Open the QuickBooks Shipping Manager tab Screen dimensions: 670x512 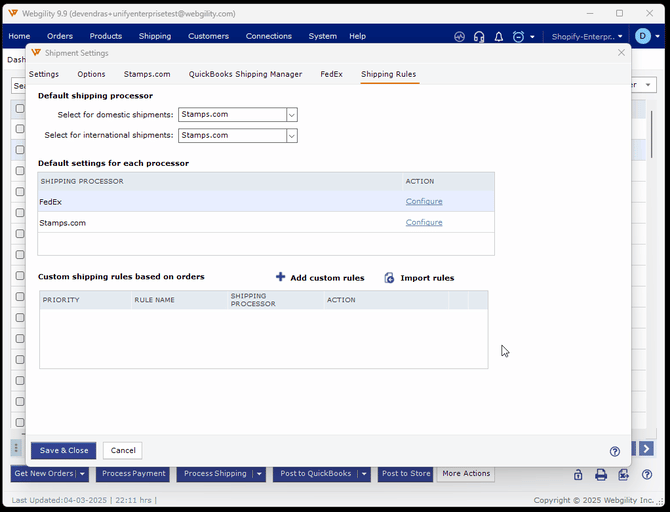(245, 74)
